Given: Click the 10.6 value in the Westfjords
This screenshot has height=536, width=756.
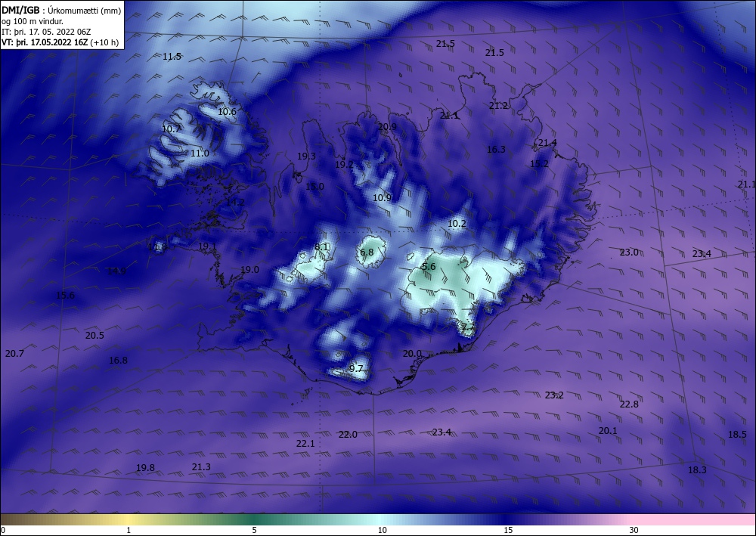Looking at the screenshot, I should [227, 112].
